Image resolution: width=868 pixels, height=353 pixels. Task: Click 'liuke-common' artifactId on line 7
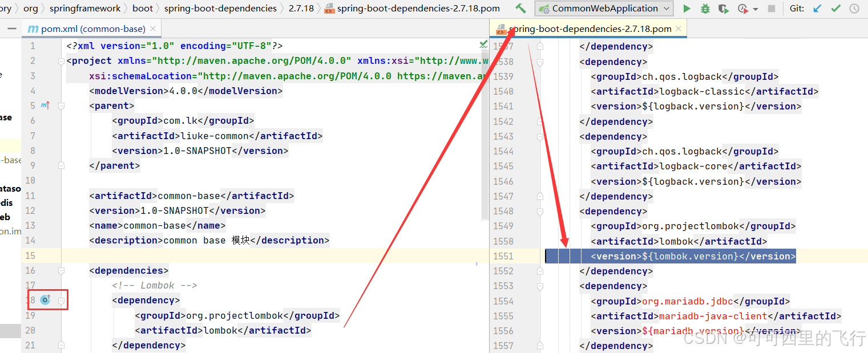click(215, 136)
